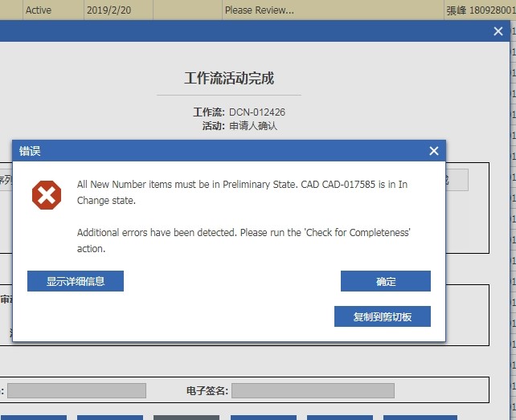This screenshot has height=420, width=516.
Task: Click the red error X icon
Action: (x=46, y=195)
